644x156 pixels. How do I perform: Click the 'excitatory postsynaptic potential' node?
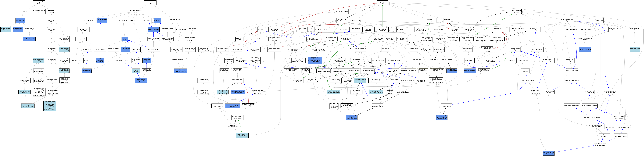click(x=232, y=106)
